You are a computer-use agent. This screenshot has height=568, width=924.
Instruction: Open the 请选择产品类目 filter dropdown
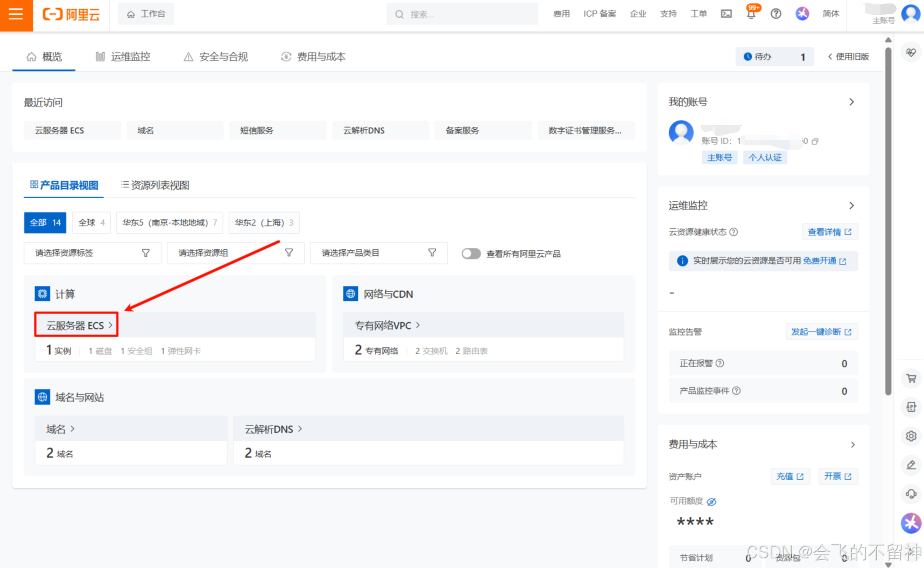[x=379, y=253]
